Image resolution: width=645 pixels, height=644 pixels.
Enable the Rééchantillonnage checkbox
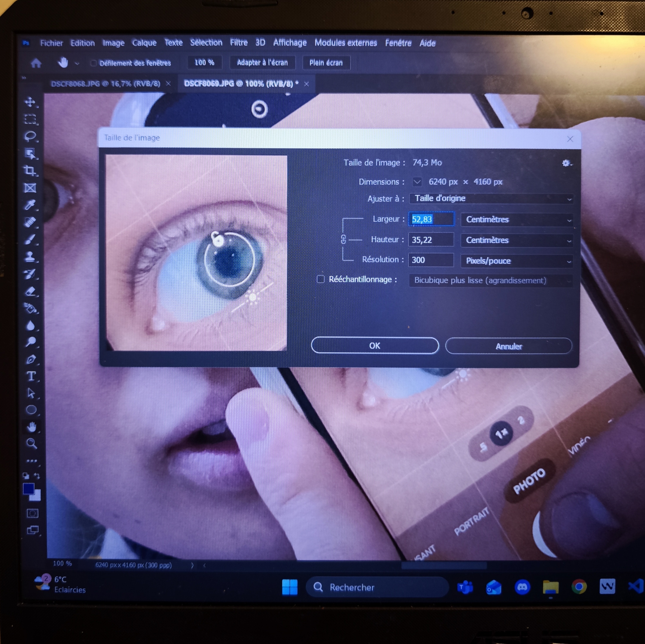click(x=321, y=279)
